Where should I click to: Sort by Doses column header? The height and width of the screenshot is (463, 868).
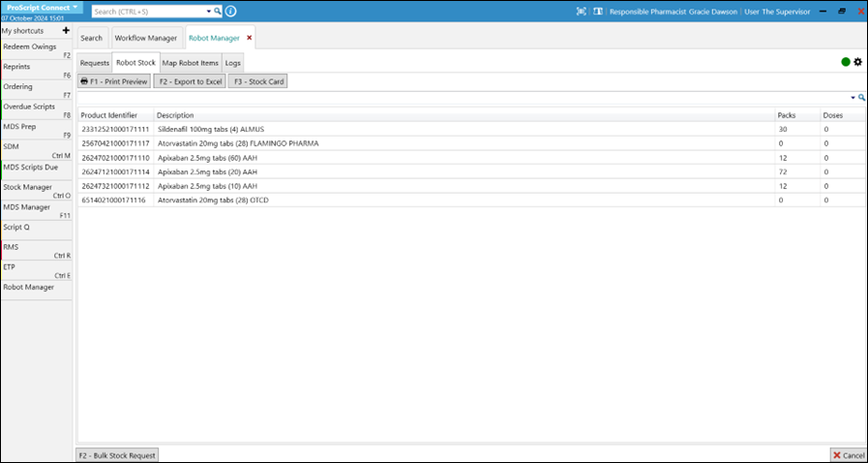click(842, 115)
